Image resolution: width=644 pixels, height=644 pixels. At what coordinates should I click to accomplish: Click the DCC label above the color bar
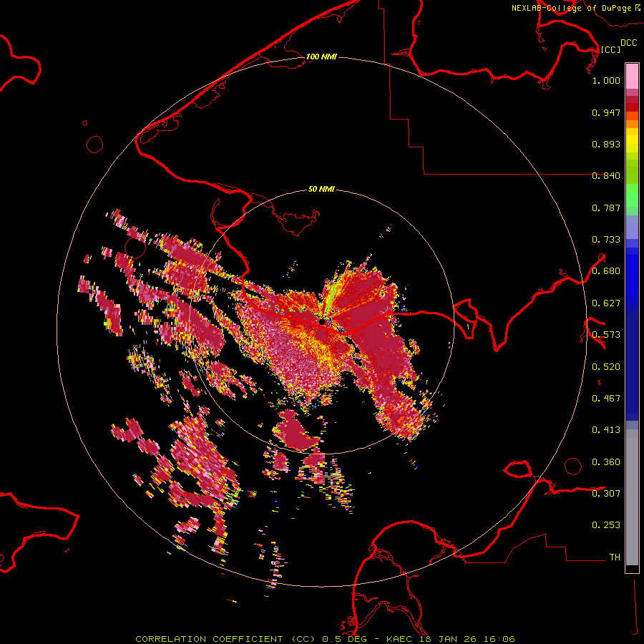coord(628,43)
